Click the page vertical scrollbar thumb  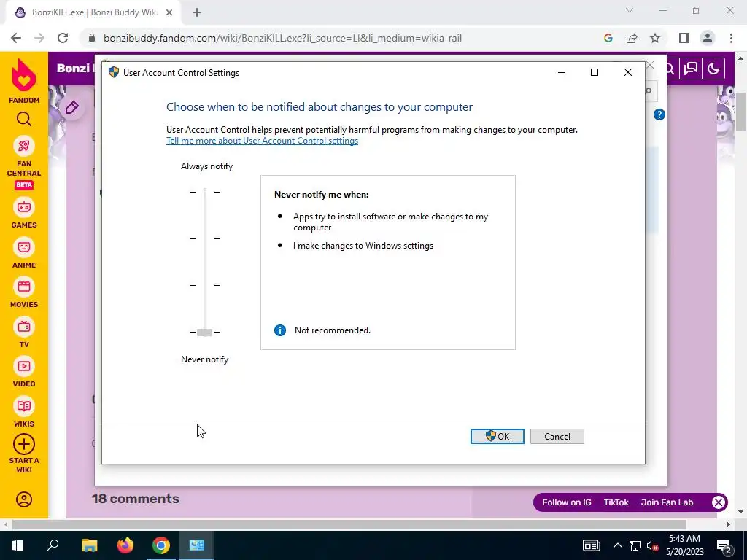click(x=741, y=112)
